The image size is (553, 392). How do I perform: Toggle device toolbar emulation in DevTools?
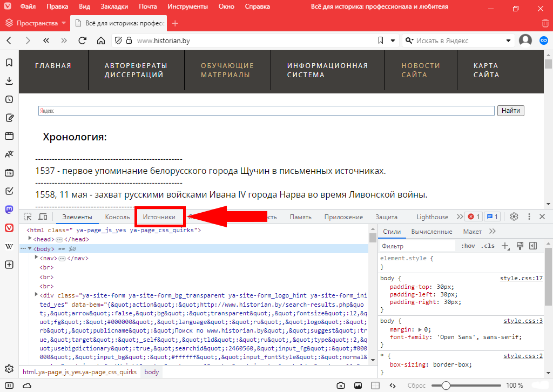(43, 217)
